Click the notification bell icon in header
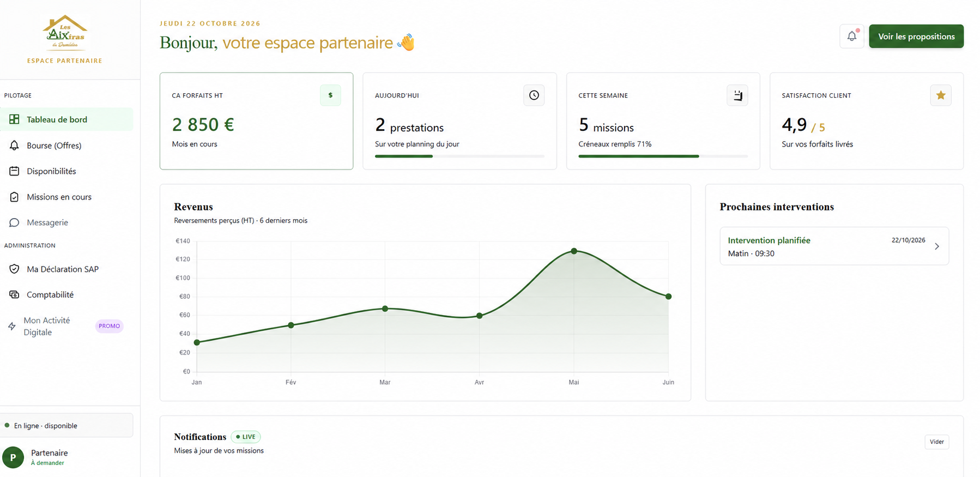Screen dimensions: 980x477 [851, 37]
